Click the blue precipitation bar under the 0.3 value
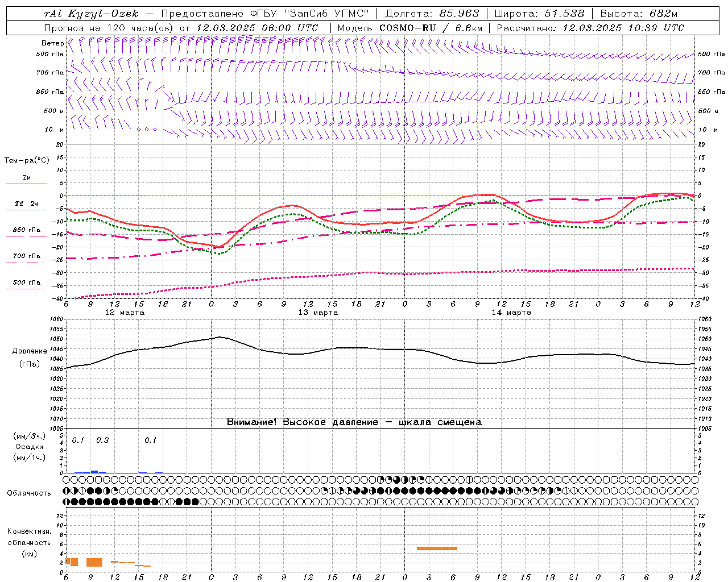The height and width of the screenshot is (582, 728). click(94, 471)
